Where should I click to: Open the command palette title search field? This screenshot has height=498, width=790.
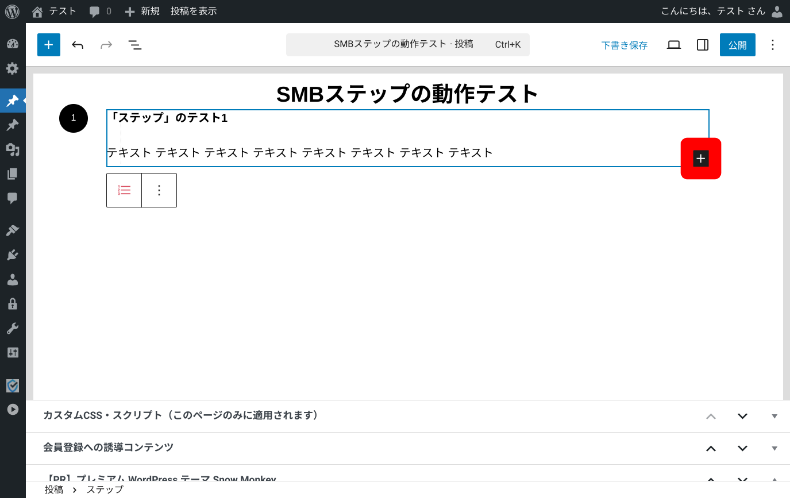coord(407,44)
